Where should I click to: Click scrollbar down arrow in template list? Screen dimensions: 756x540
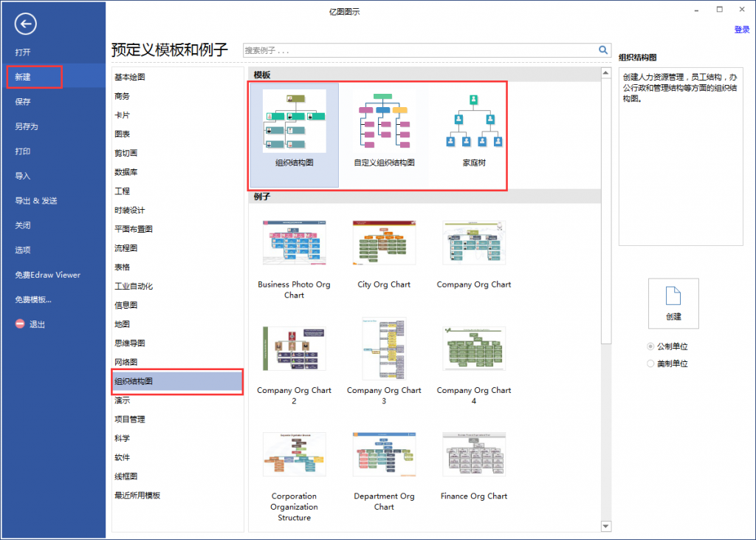pyautogui.click(x=606, y=526)
